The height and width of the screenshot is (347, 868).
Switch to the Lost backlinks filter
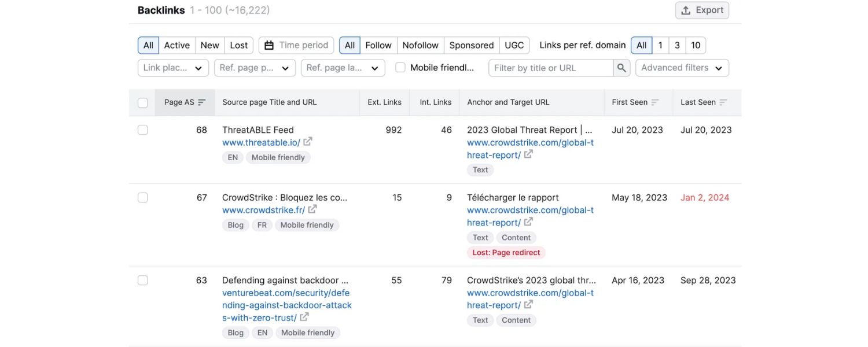click(x=238, y=45)
